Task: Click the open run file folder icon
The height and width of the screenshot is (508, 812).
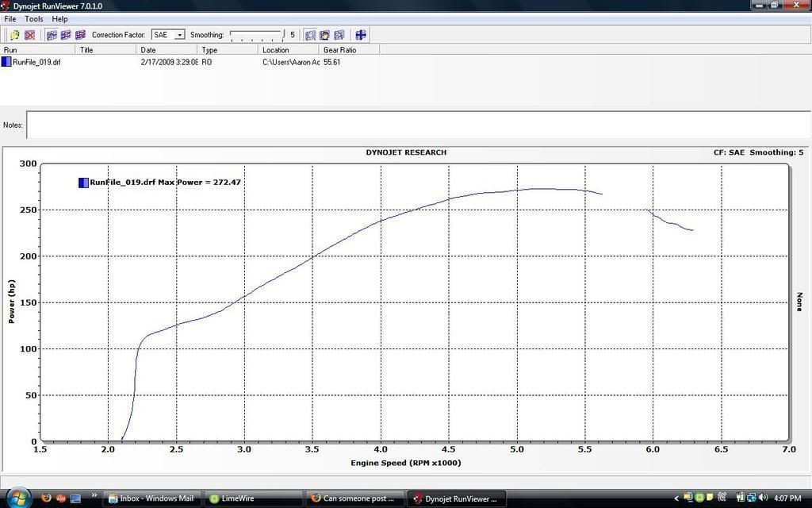Action: [14, 34]
